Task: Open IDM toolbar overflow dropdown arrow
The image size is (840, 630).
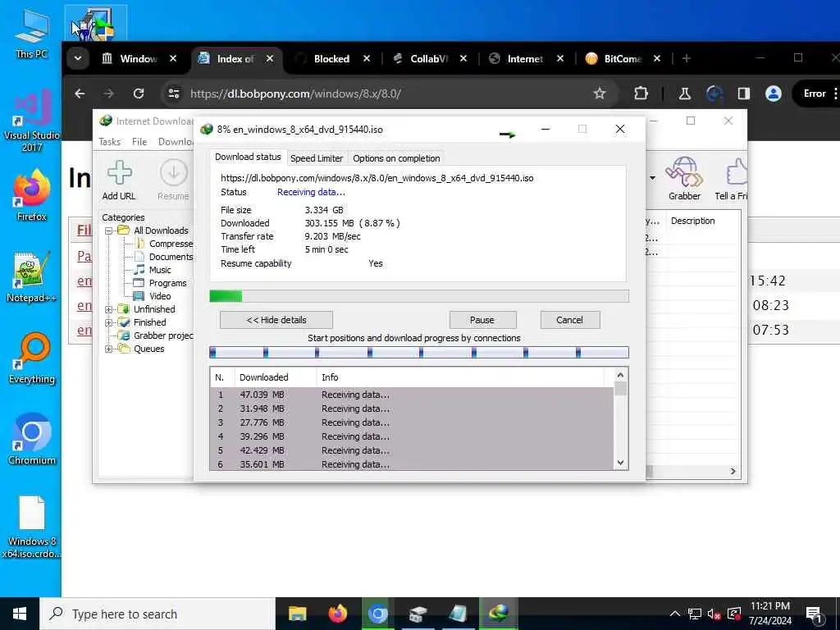Action: pyautogui.click(x=652, y=178)
